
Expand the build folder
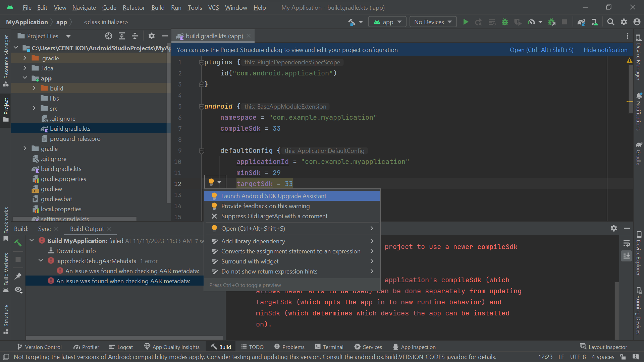(34, 88)
